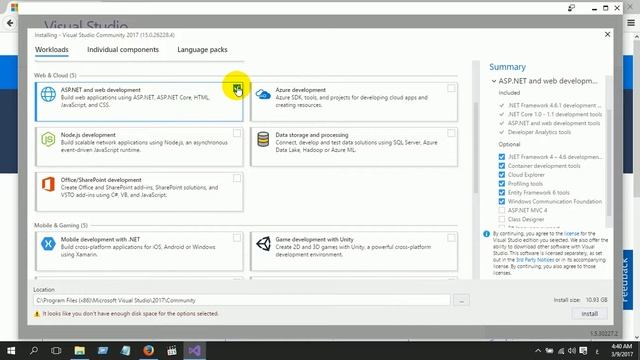The height and width of the screenshot is (360, 640).
Task: Click the Unity game development icon
Action: point(263,244)
